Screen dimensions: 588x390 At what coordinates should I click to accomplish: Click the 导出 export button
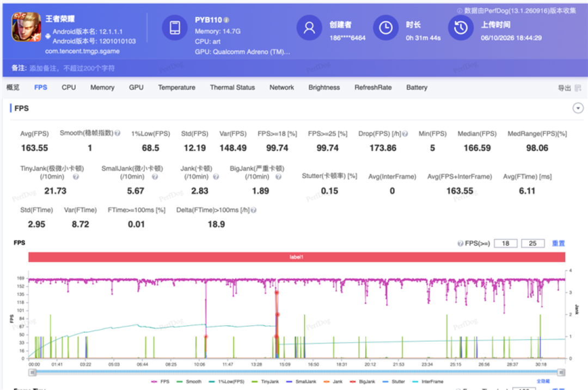coord(565,88)
